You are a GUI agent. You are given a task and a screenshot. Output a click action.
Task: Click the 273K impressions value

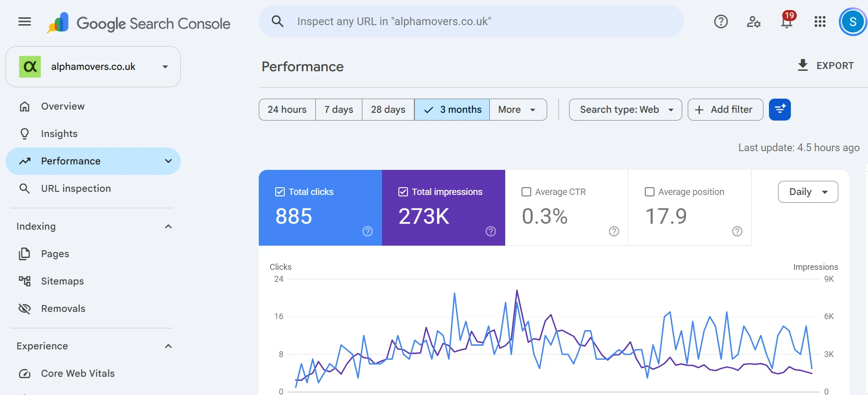[424, 216]
